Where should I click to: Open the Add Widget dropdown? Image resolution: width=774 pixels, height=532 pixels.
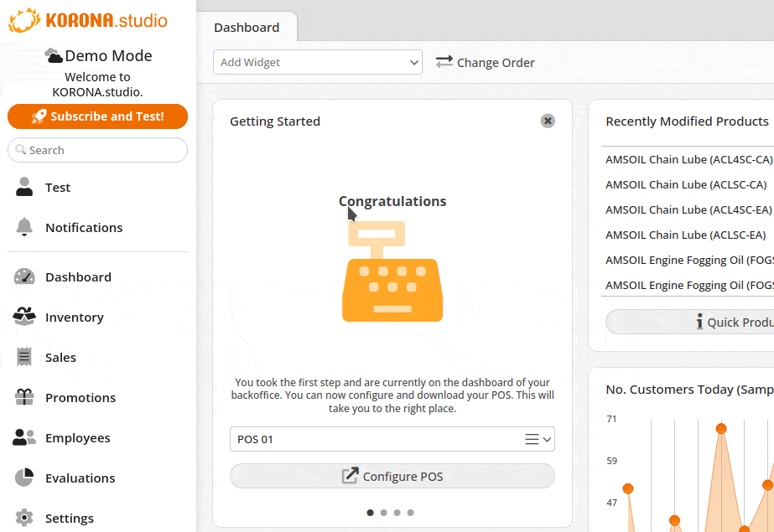[318, 62]
